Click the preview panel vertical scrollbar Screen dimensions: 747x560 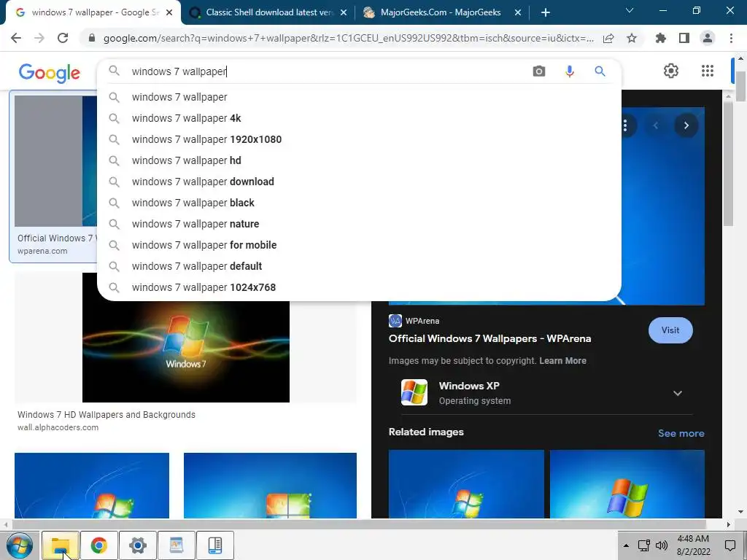point(729,164)
